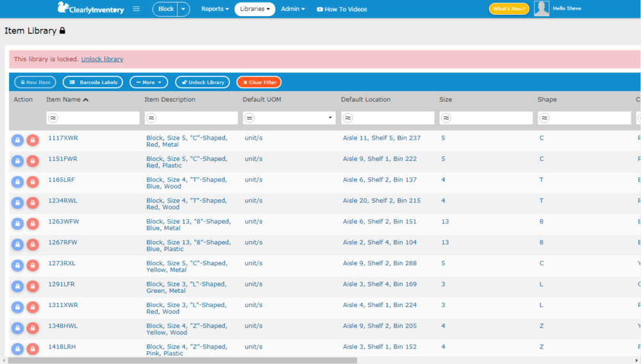Image resolution: width=641 pixels, height=364 pixels.
Task: Open How To Videos
Action: pyautogui.click(x=342, y=10)
